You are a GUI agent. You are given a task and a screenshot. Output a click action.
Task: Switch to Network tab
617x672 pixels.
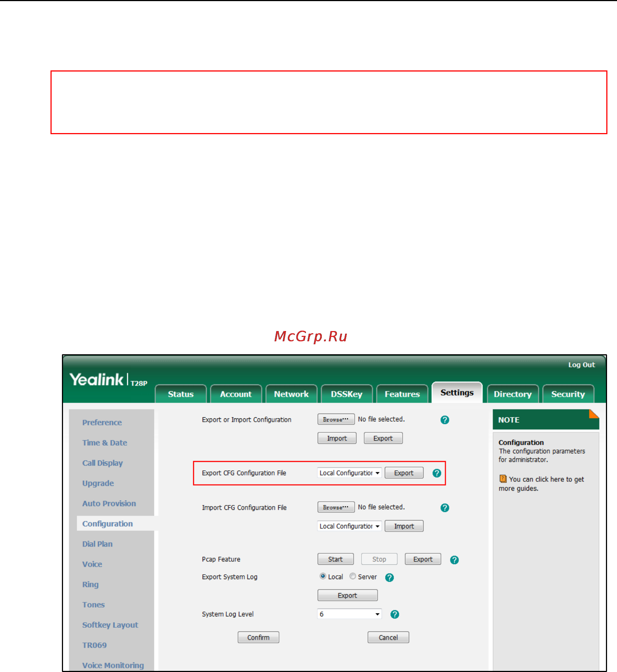[x=291, y=394]
